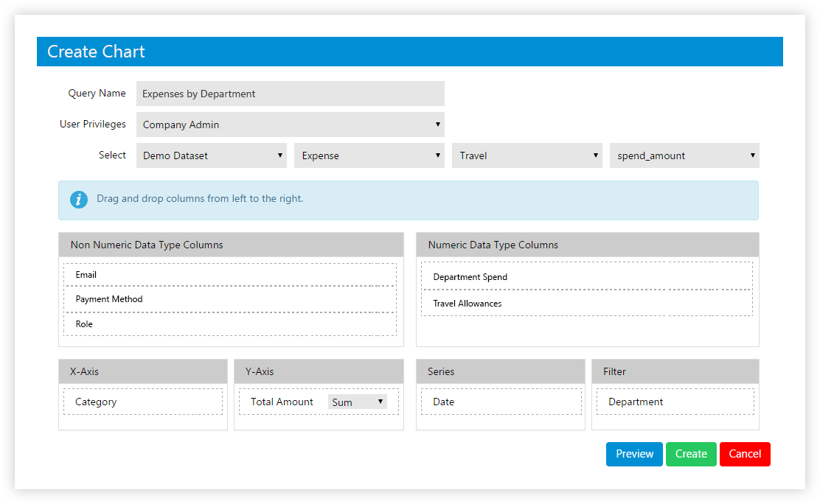This screenshot has height=504, width=820.
Task: Expand the spend_amount dropdown
Action: [x=684, y=155]
